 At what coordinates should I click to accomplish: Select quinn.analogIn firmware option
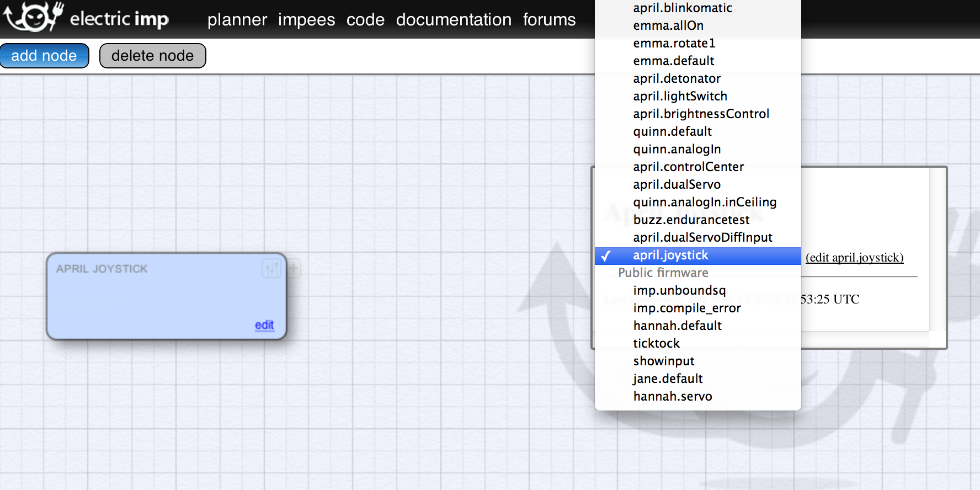[x=698, y=149]
